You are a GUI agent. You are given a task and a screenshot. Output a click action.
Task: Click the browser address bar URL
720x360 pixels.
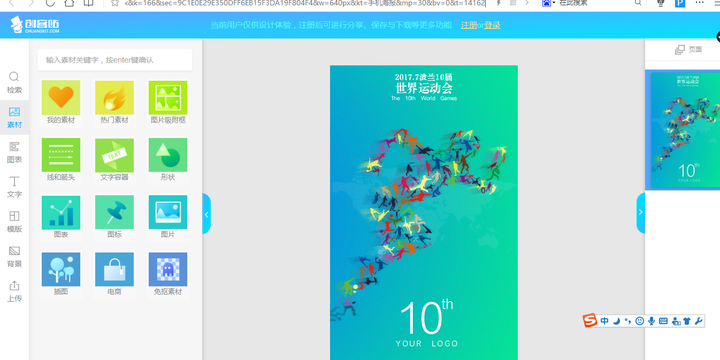(305, 3)
